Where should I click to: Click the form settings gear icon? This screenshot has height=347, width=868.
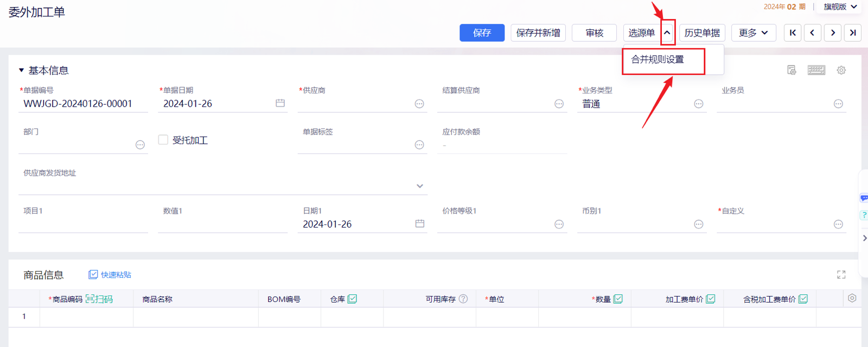841,70
